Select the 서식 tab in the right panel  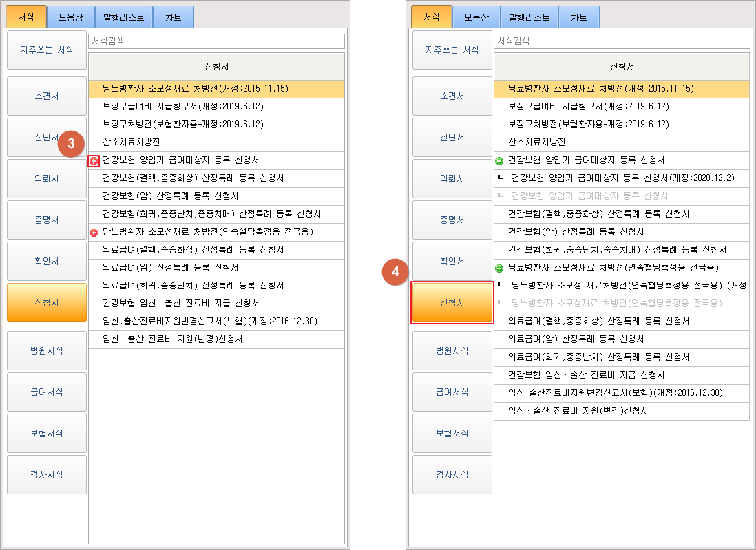pyautogui.click(x=432, y=17)
